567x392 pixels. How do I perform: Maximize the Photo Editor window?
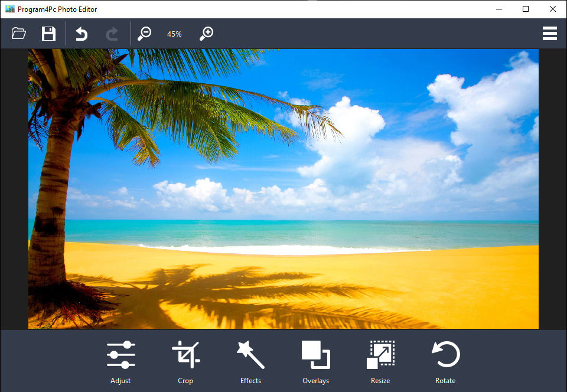(x=526, y=9)
